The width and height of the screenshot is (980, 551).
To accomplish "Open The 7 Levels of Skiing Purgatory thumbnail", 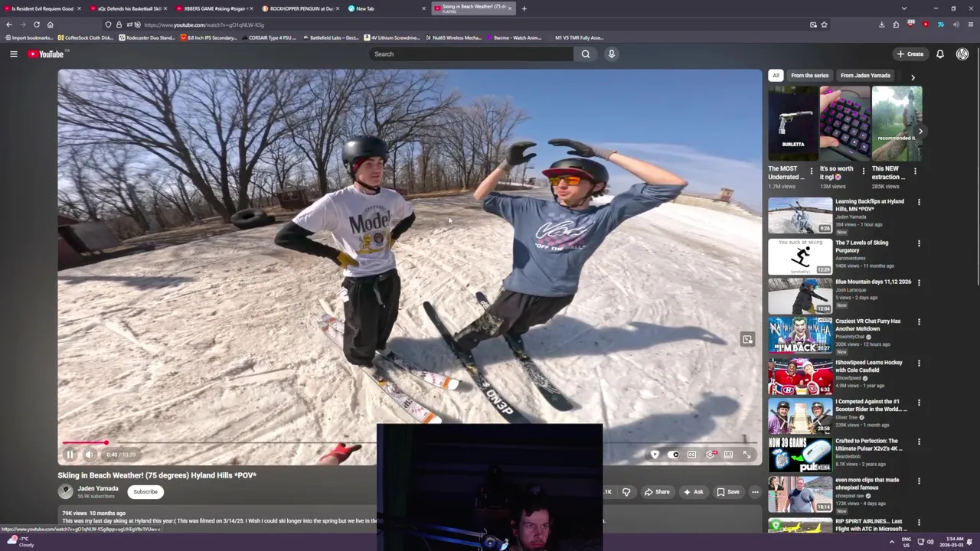I will click(800, 256).
